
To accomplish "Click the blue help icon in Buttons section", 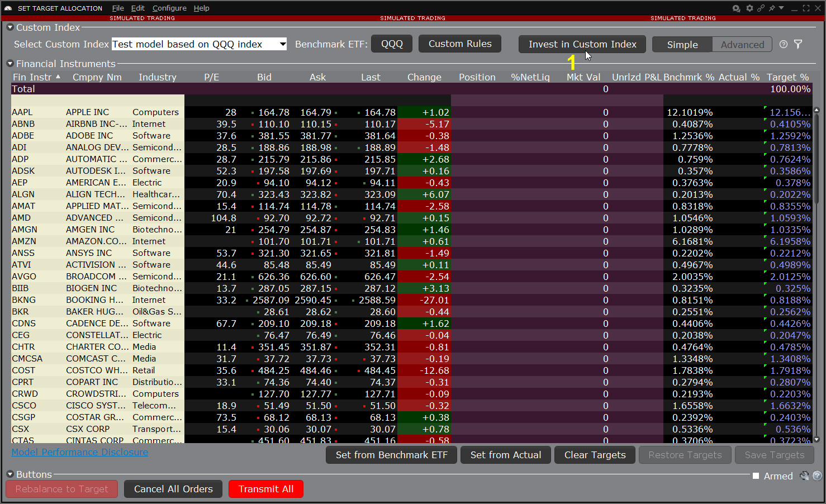I will click(x=817, y=476).
